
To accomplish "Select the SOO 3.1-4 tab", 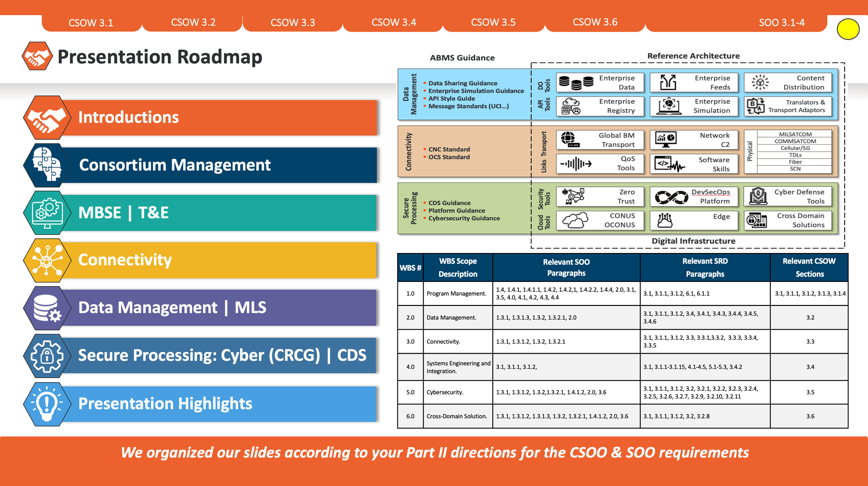I will pyautogui.click(x=781, y=23).
